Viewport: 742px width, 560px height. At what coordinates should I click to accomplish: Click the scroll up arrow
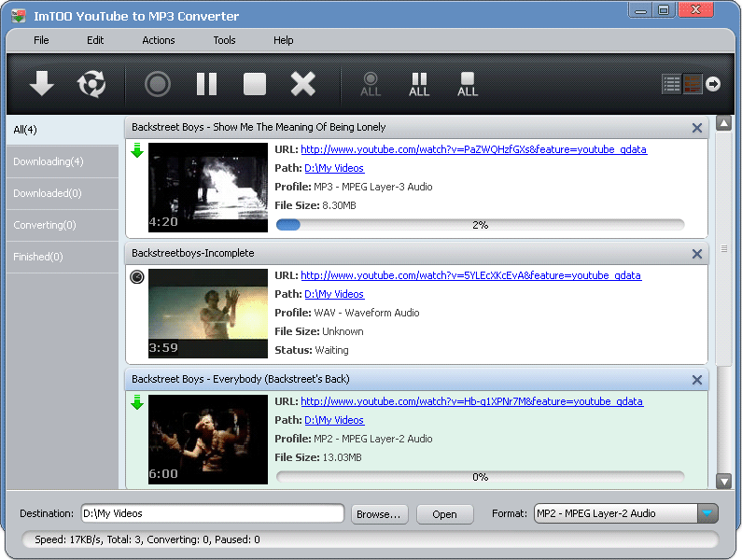pyautogui.click(x=723, y=123)
